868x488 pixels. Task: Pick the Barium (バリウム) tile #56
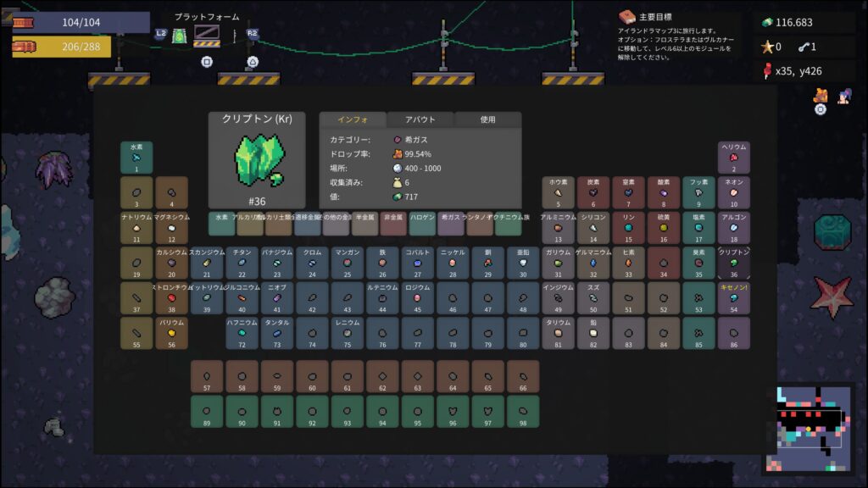(x=171, y=333)
